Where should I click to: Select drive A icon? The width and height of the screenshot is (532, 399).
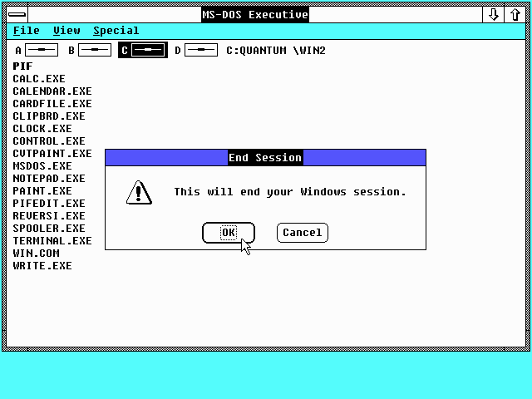[x=42, y=51]
